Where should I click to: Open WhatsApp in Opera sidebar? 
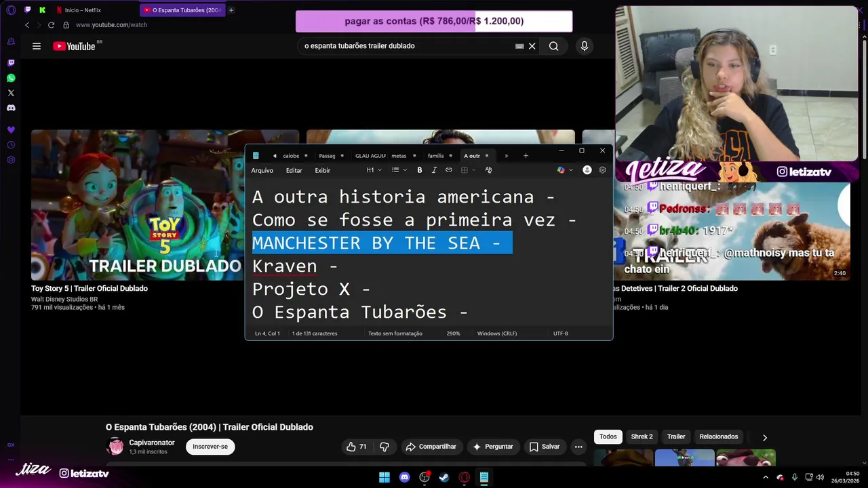click(x=11, y=78)
